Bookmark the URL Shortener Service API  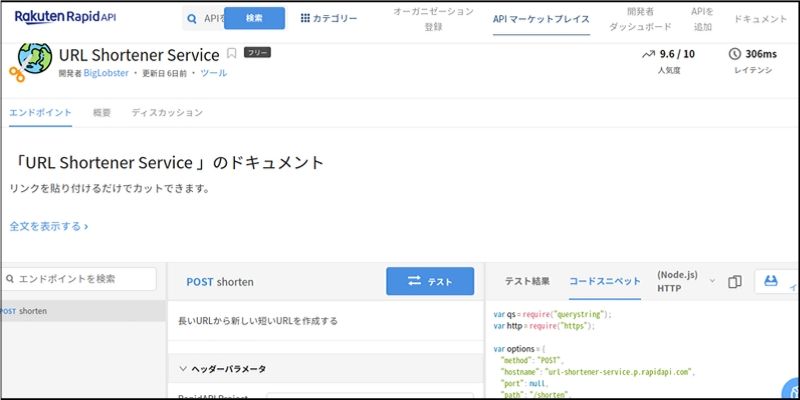pos(232,53)
